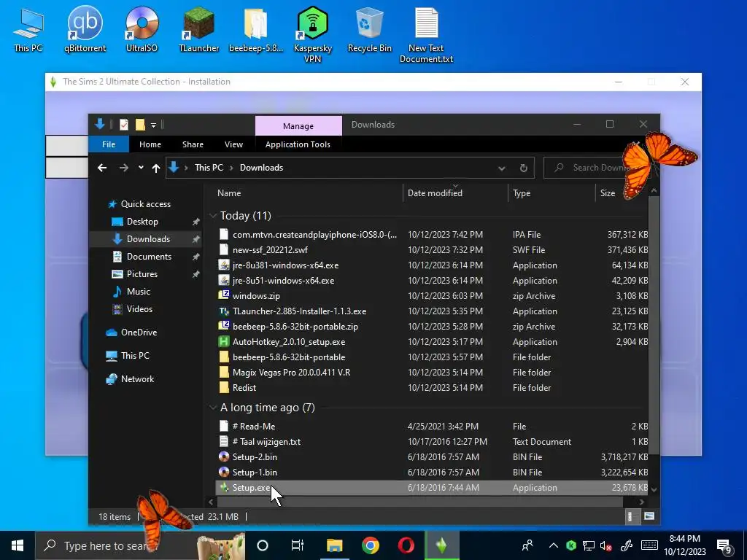Go up one folder level
747x560 pixels.
[156, 168]
